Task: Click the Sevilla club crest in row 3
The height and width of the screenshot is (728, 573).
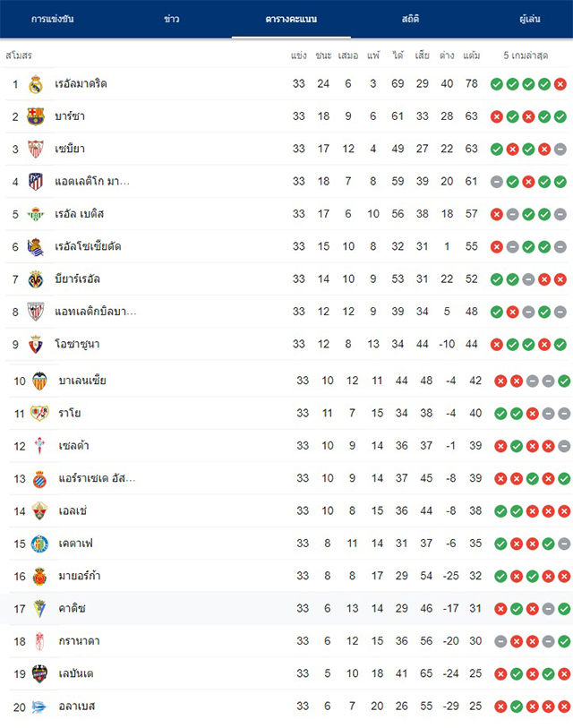Action: point(36,149)
